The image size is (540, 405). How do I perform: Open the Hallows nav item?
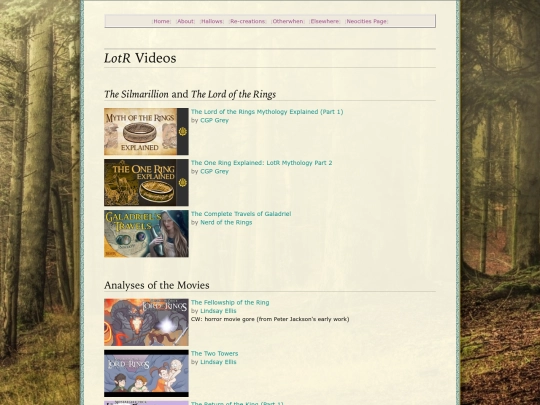coord(212,21)
